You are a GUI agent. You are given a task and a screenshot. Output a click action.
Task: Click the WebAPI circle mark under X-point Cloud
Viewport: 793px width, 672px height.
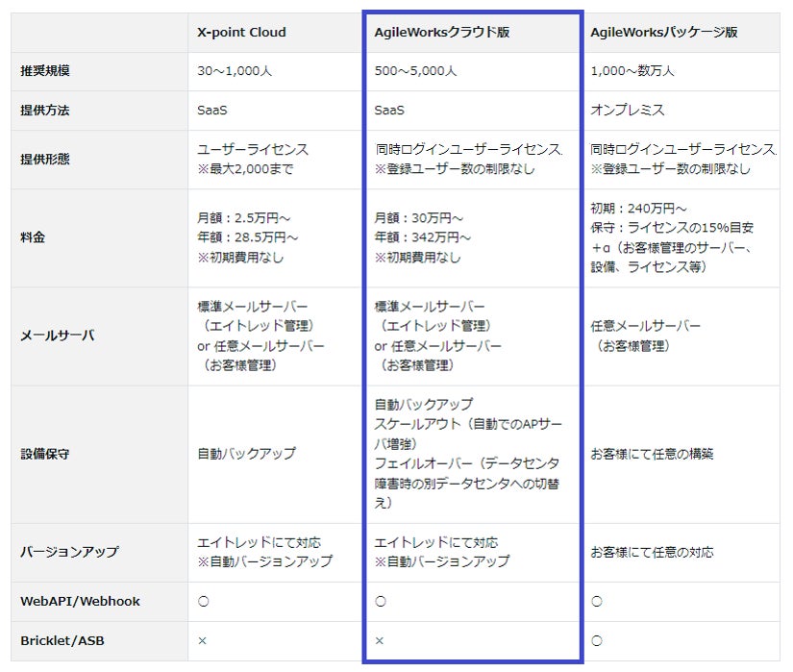[204, 601]
